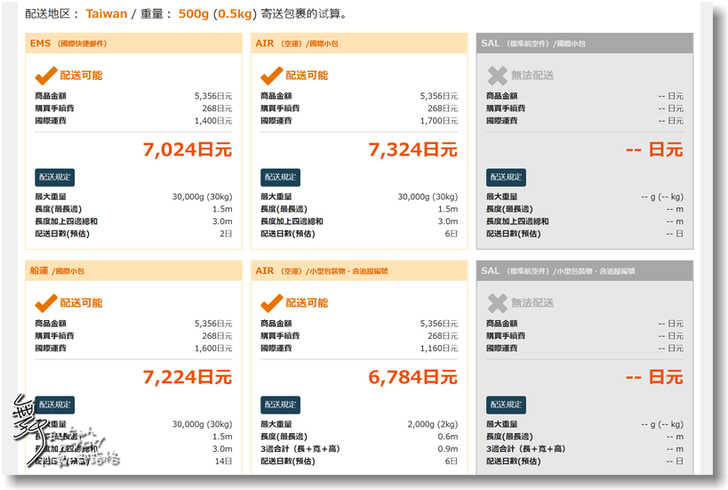Viewport: 728px width, 490px height.
Task: Click the longest side value "0.6m"
Action: point(448,437)
